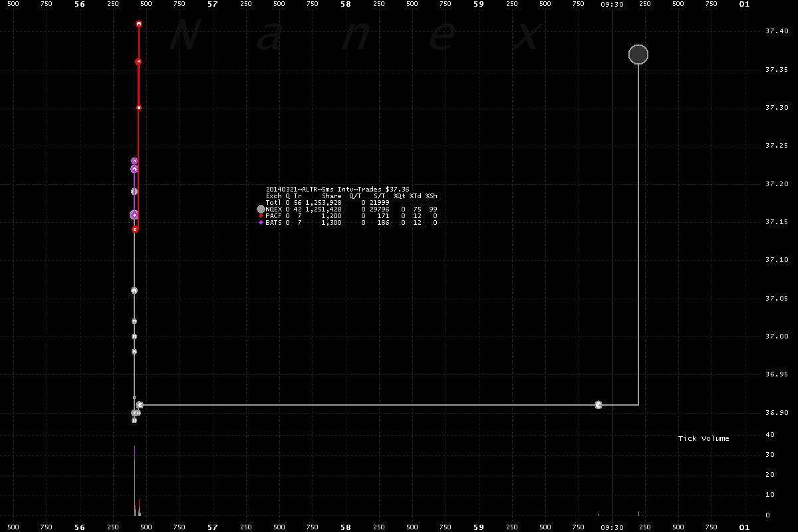The width and height of the screenshot is (798, 532).
Task: Select the purple BATS point at 37.22
Action: tap(134, 169)
